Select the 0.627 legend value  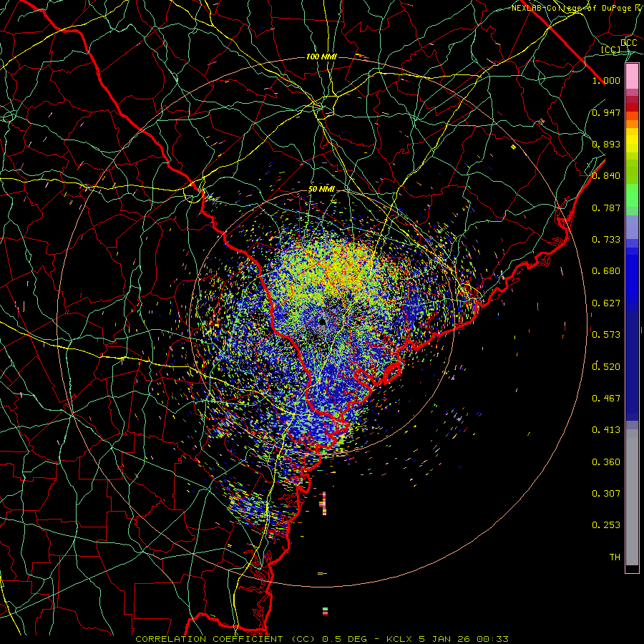pyautogui.click(x=606, y=303)
